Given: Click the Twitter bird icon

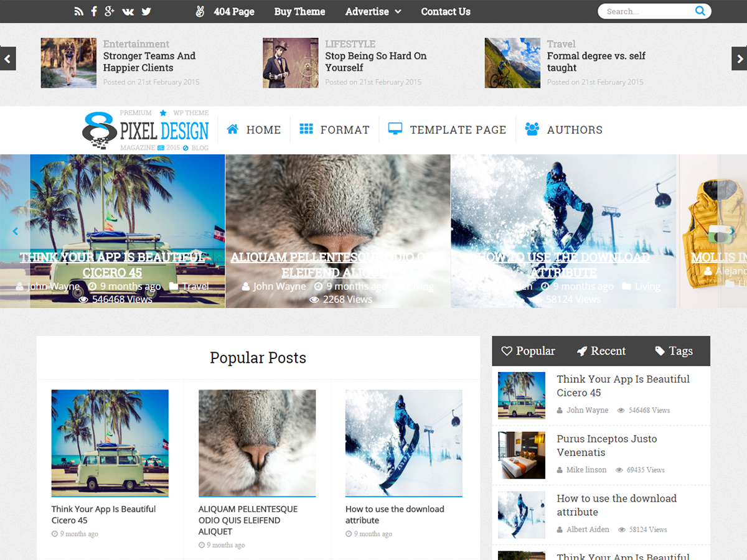Looking at the screenshot, I should (146, 12).
